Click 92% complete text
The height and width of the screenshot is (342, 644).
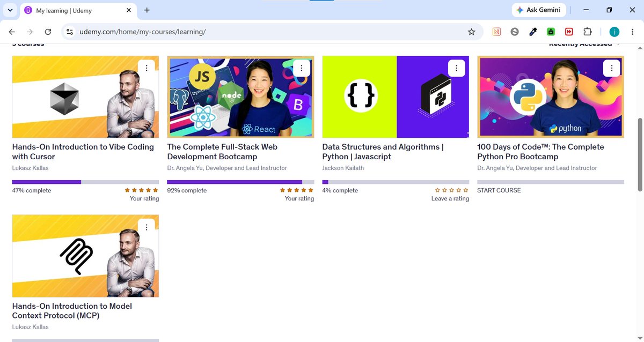[x=187, y=190]
